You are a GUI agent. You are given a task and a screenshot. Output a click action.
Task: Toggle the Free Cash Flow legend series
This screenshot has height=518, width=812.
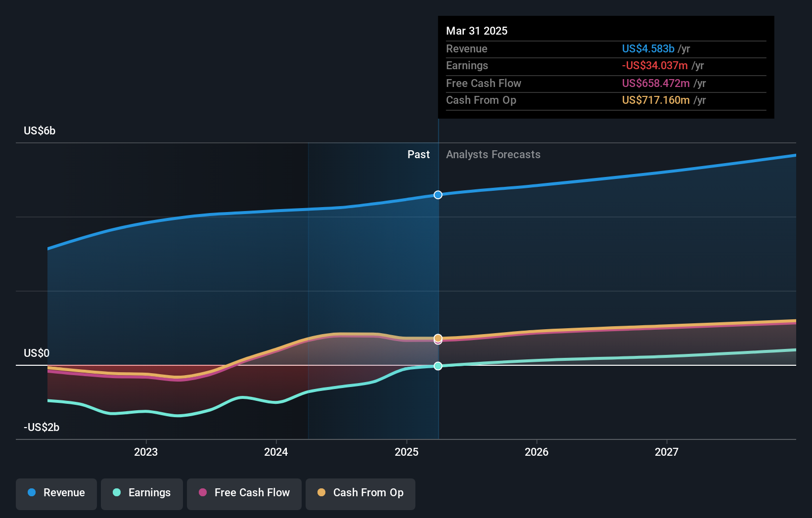coord(244,494)
